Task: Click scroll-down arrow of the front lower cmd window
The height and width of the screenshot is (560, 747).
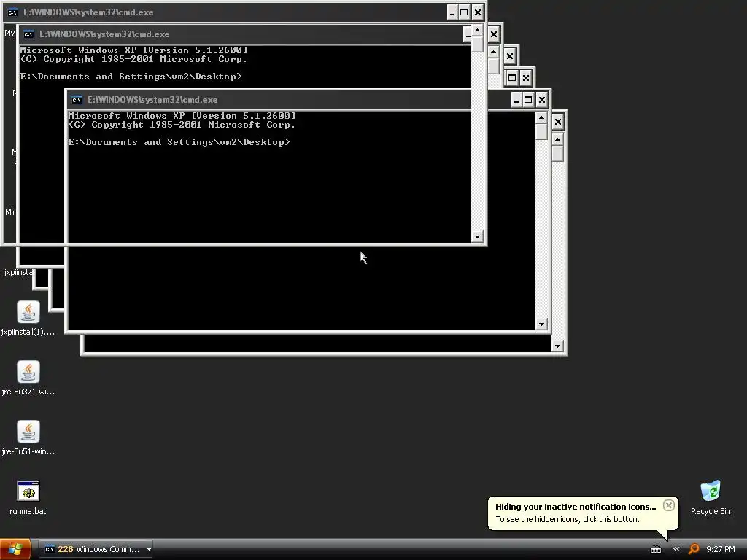Action: click(x=541, y=324)
